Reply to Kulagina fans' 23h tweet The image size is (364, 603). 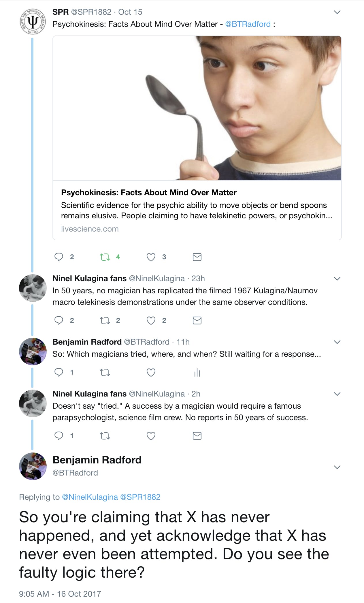pyautogui.click(x=59, y=320)
